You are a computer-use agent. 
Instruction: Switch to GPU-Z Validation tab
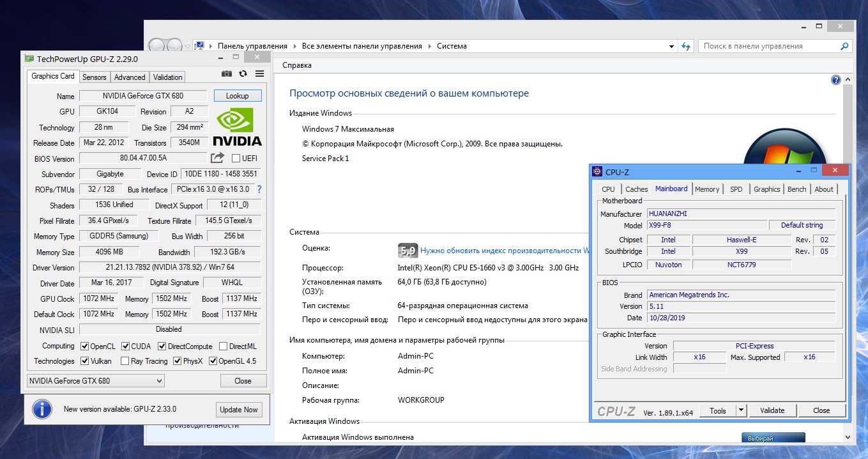pos(167,77)
